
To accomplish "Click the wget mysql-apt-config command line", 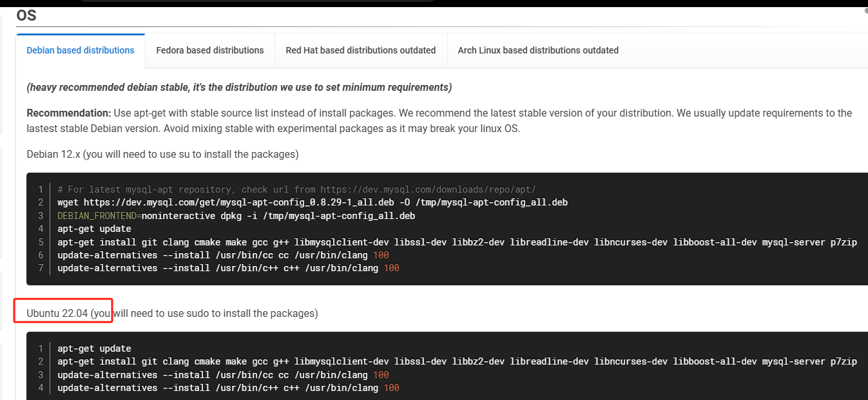I will point(313,202).
